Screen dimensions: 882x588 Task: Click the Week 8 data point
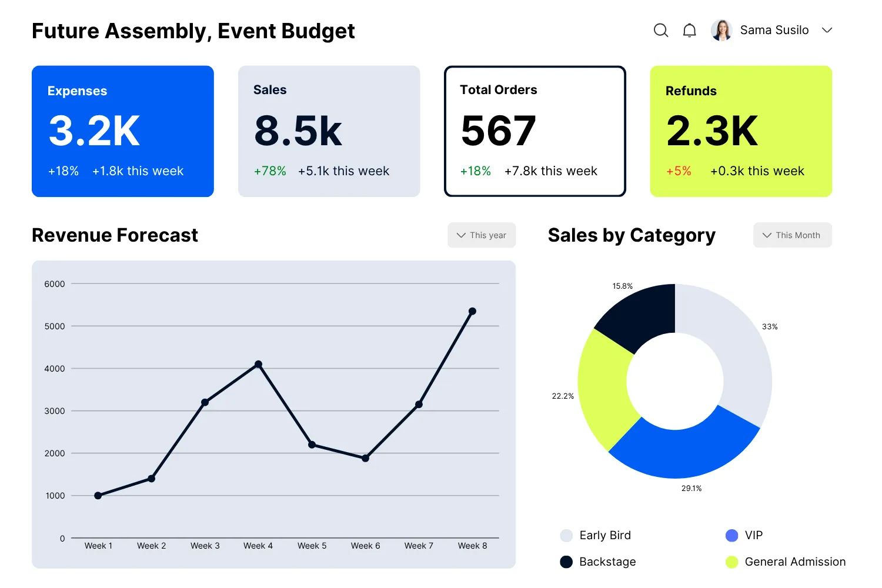pos(472,311)
